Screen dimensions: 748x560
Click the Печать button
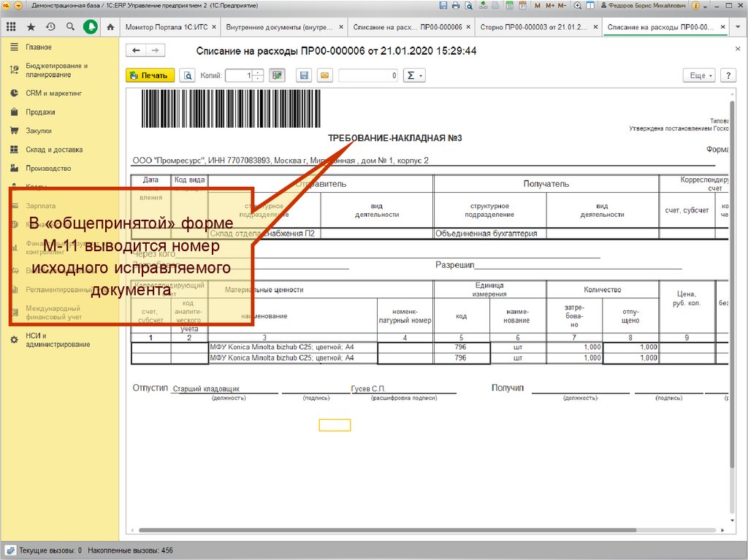click(150, 75)
